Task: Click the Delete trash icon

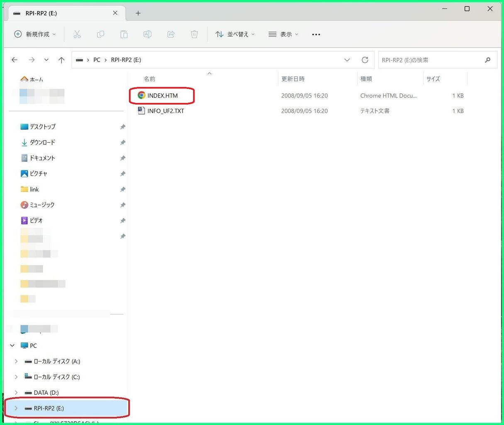Action: 194,34
